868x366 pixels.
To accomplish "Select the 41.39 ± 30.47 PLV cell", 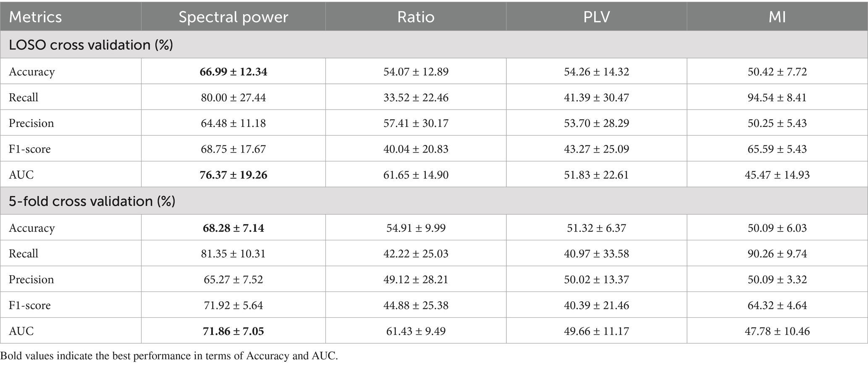I will [596, 97].
